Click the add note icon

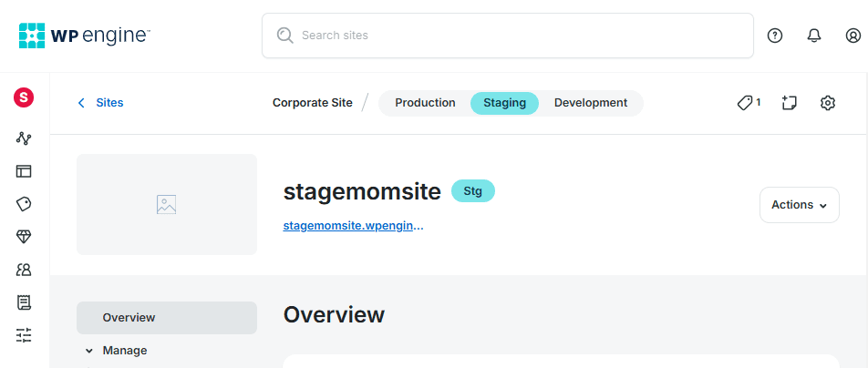789,103
